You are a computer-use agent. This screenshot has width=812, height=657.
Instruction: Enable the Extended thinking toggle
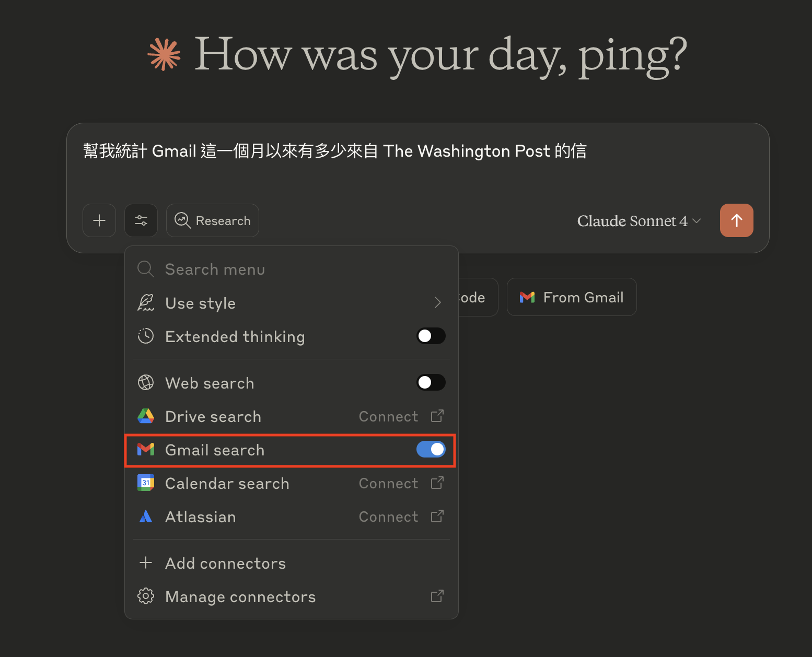(431, 336)
